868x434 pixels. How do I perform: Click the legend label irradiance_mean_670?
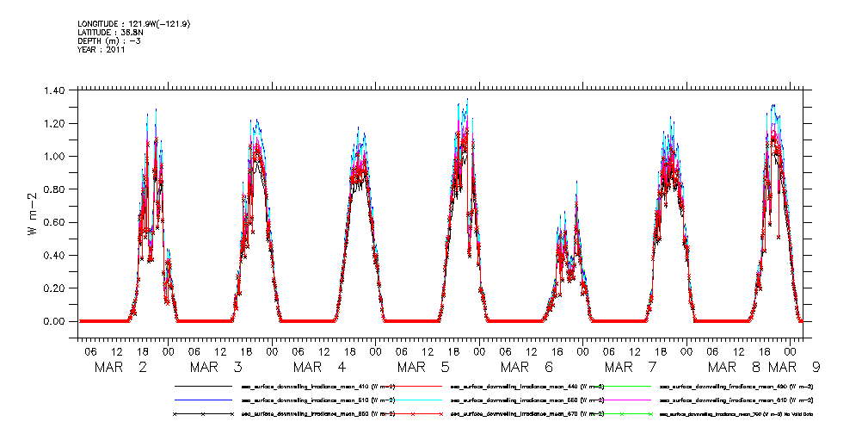527,414
